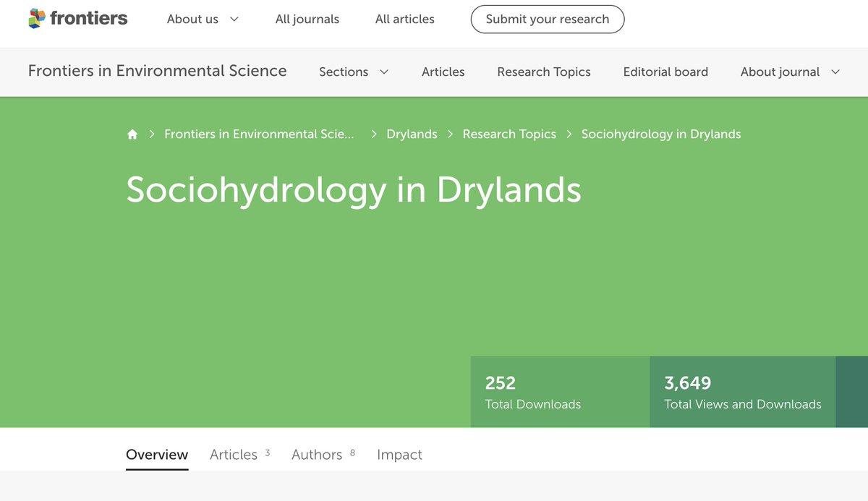Expand the Sections dropdown
Image resolution: width=868 pixels, height=501 pixels.
[354, 72]
